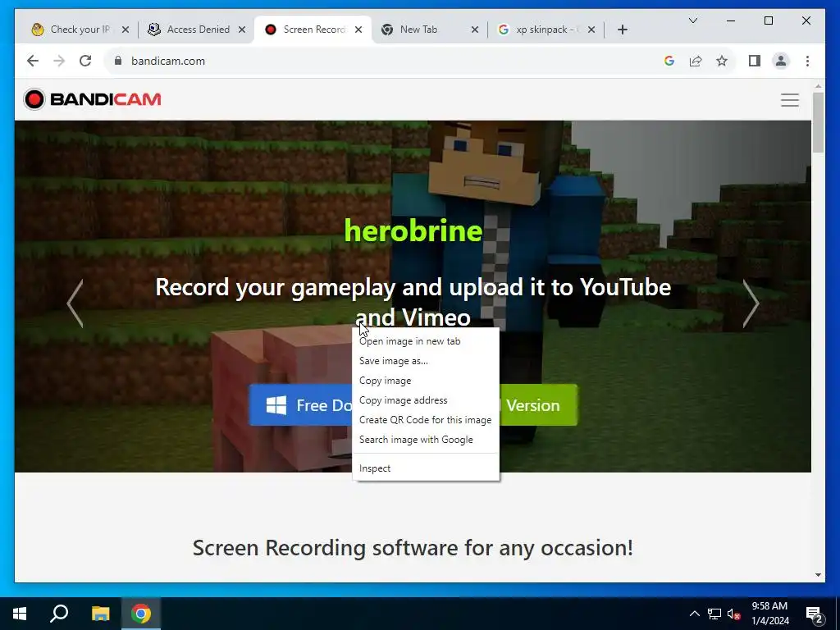Open network status tray icon
840x630 pixels.
[714, 614]
